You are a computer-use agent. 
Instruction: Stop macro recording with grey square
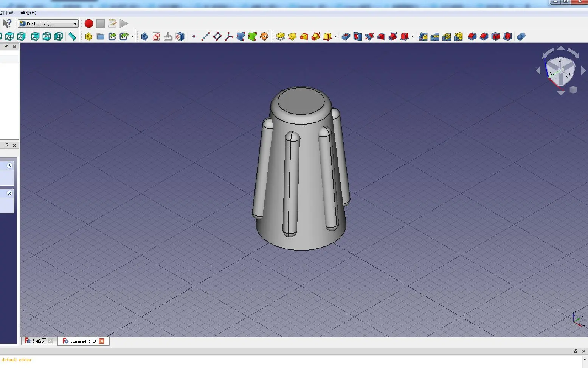click(101, 23)
